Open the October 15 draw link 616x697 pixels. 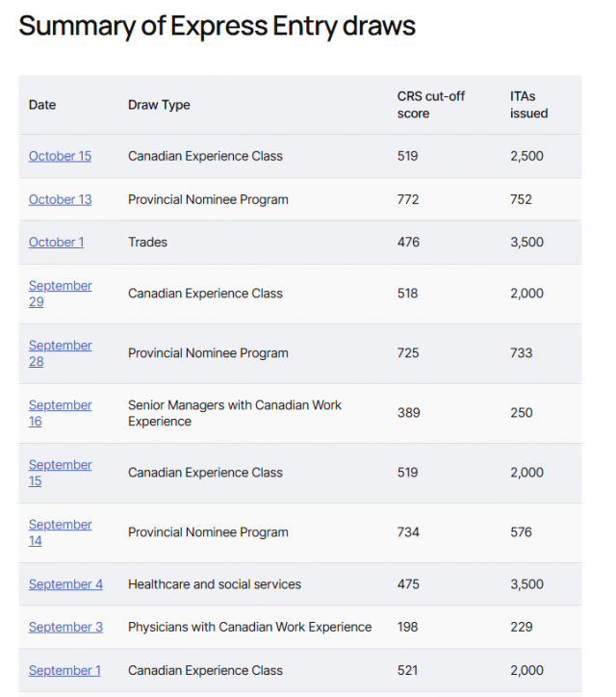point(60,156)
